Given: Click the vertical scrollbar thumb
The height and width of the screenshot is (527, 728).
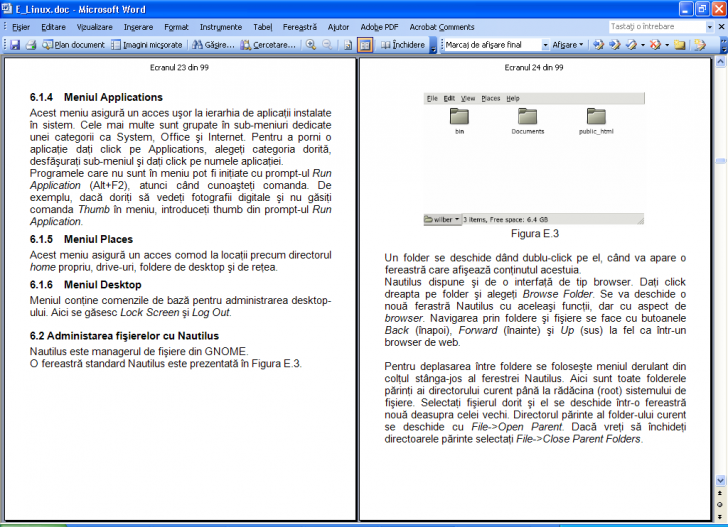Looking at the screenshot, I should click(720, 161).
